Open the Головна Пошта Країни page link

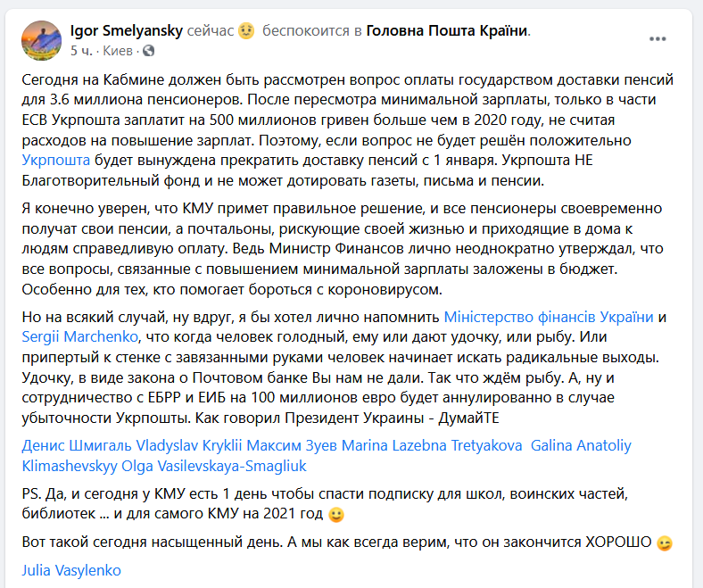447,30
